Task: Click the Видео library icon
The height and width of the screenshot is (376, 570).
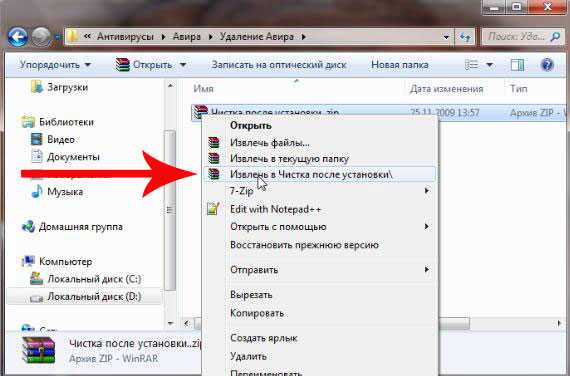Action: click(37, 139)
